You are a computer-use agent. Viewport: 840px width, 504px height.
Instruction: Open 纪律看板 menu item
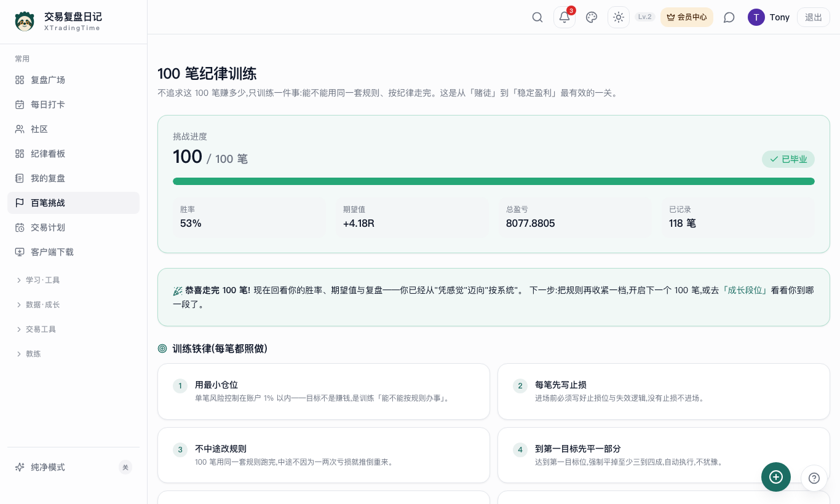point(73,154)
